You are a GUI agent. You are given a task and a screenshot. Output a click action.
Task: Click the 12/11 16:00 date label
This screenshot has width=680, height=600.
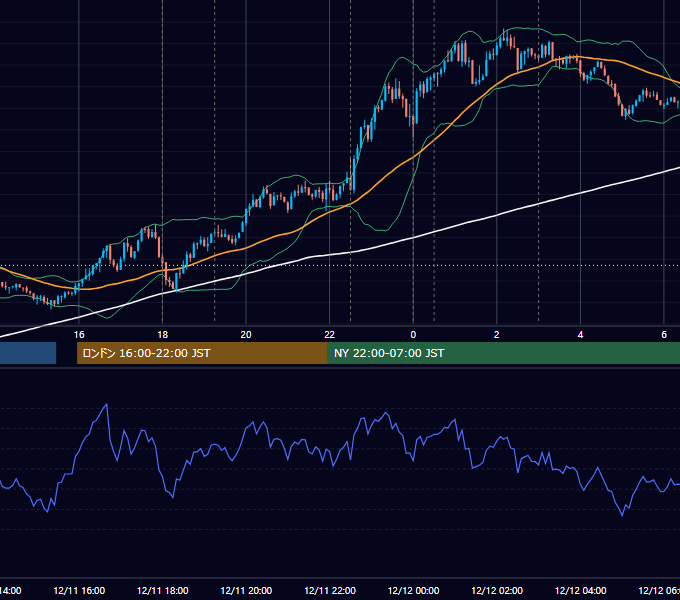tap(79, 590)
